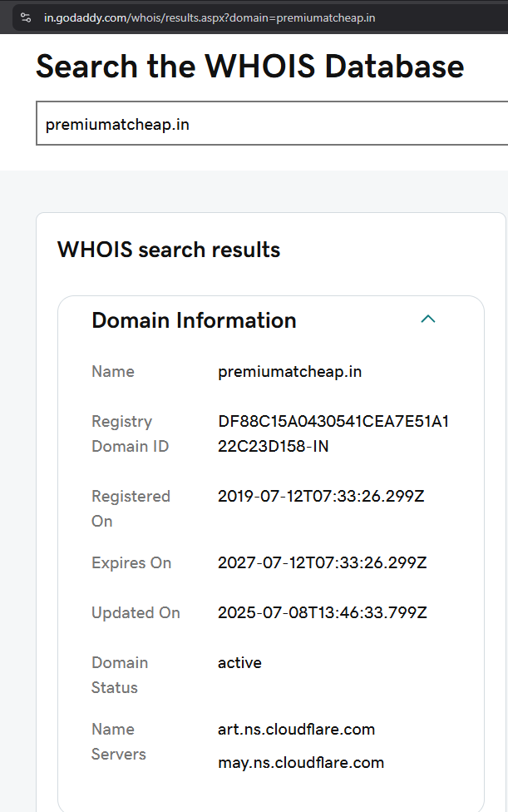Click the Registry Domain ID value text
Screen dimensions: 508x812
[x=333, y=433]
